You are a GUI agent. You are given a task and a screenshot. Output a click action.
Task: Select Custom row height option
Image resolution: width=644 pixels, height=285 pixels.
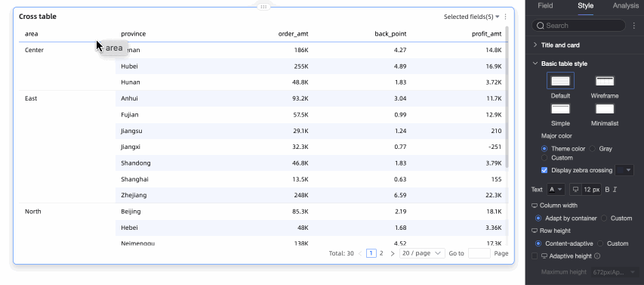[600, 243]
